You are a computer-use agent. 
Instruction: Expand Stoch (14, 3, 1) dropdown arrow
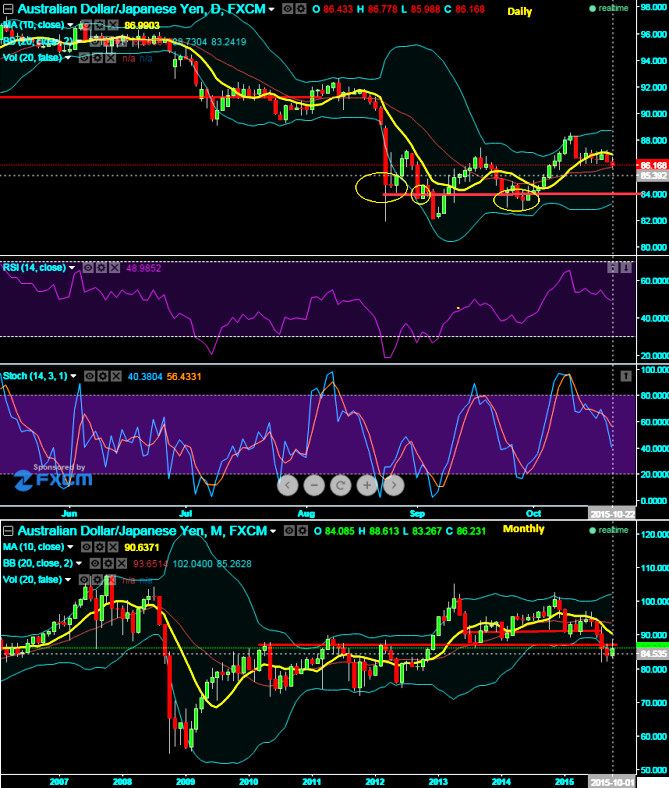73,376
